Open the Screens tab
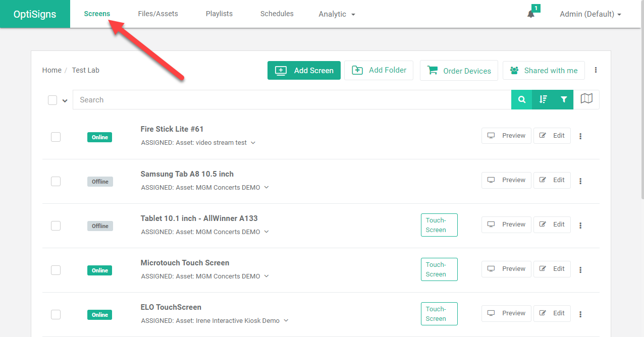644x337 pixels. point(97,14)
